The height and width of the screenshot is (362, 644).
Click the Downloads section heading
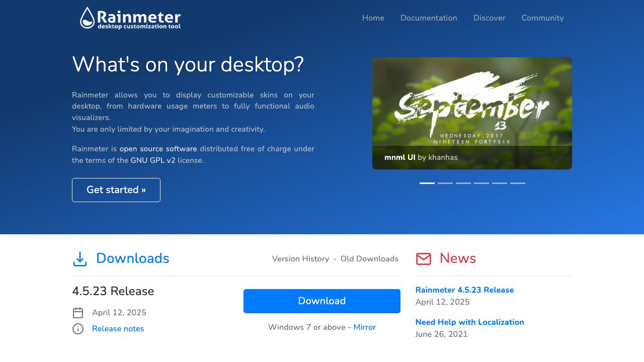pos(133,258)
